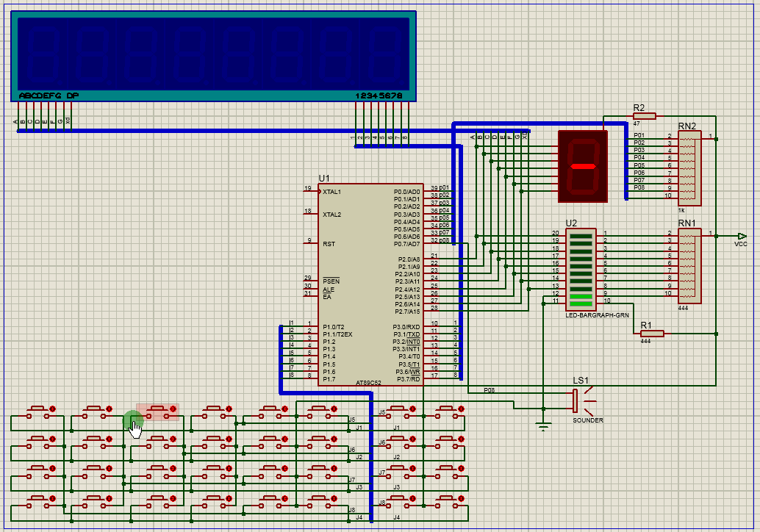Click the ALE pin label
Viewport: 760px width, 532px height.
click(328, 290)
